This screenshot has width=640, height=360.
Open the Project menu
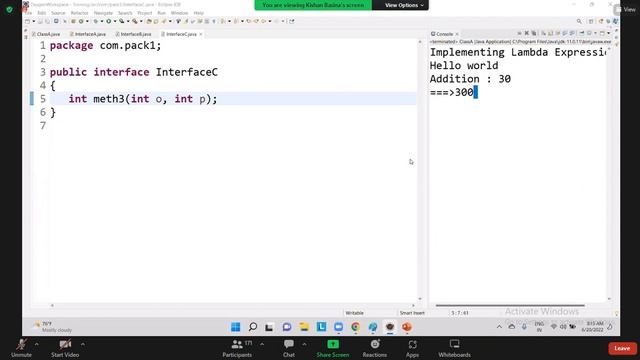pos(144,13)
